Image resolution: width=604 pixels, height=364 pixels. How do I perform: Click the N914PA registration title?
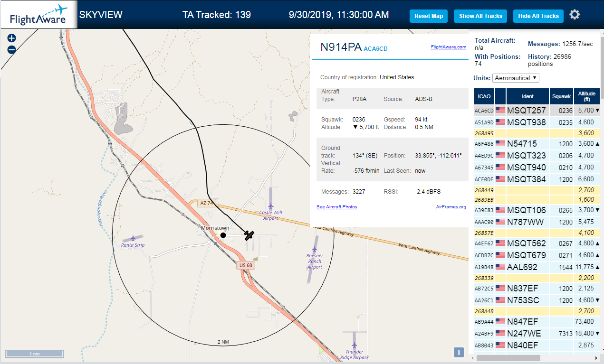pos(340,47)
